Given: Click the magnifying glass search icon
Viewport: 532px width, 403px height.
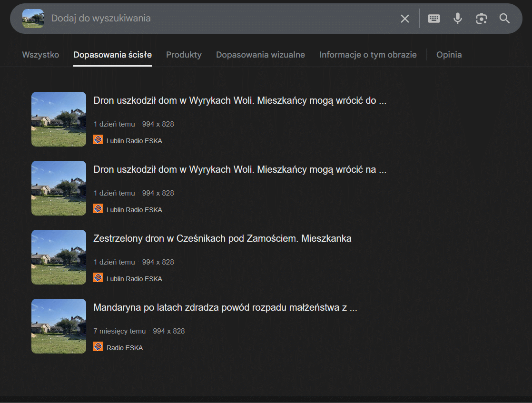Looking at the screenshot, I should [x=504, y=19].
